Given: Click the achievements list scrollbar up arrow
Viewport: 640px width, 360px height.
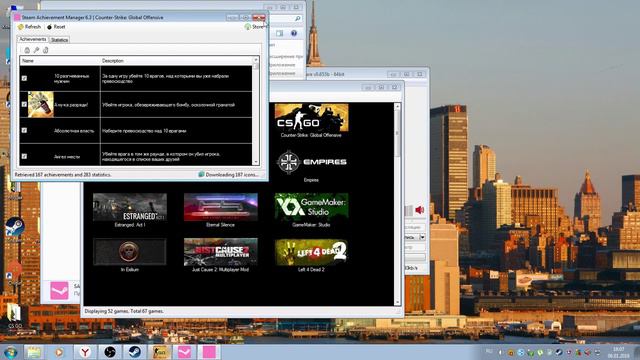Looking at the screenshot, I should click(256, 60).
